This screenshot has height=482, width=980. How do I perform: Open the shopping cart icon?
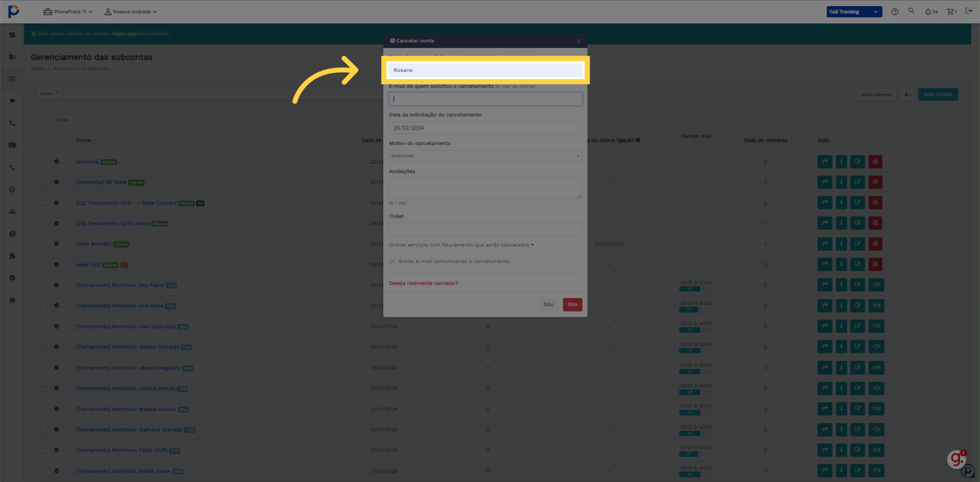(x=951, y=12)
